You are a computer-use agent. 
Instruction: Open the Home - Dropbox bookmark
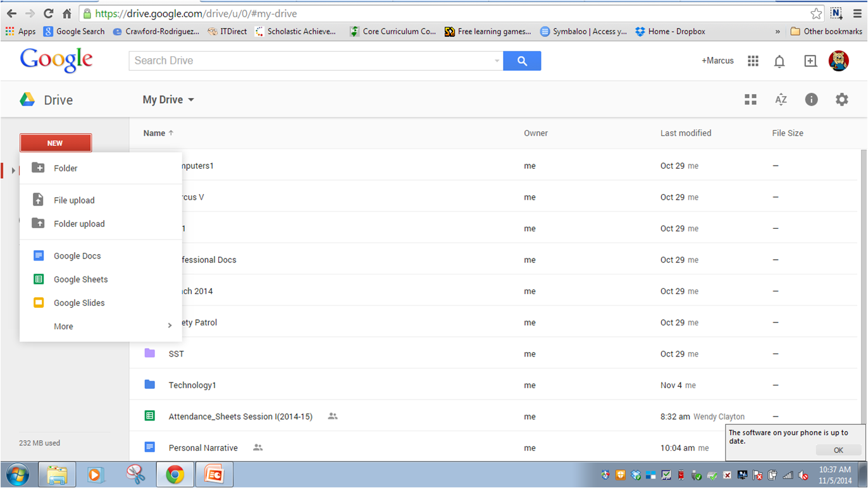point(670,31)
